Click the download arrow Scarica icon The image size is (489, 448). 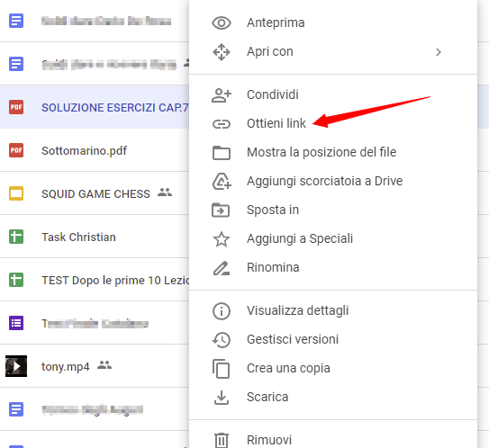coord(222,398)
